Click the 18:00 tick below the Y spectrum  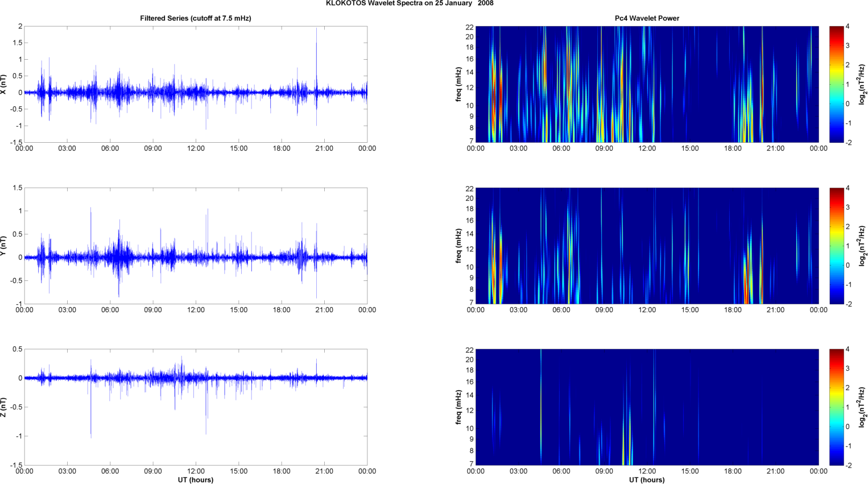click(733, 310)
